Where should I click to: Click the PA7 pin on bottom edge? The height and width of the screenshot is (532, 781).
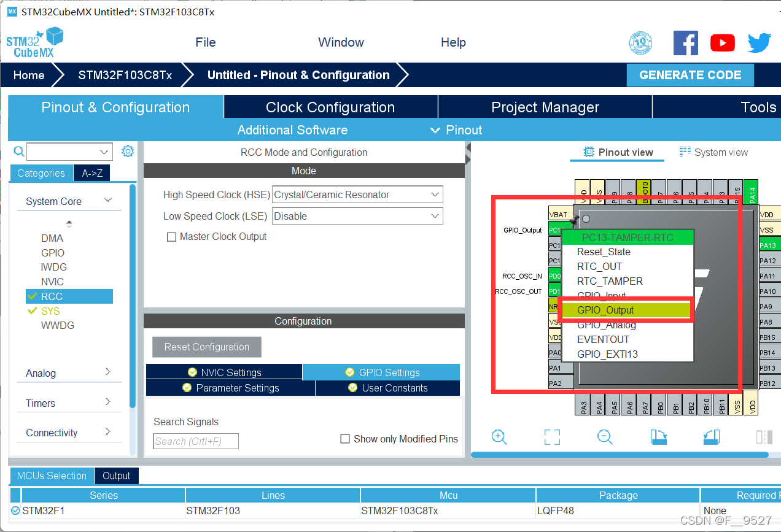tap(645, 406)
